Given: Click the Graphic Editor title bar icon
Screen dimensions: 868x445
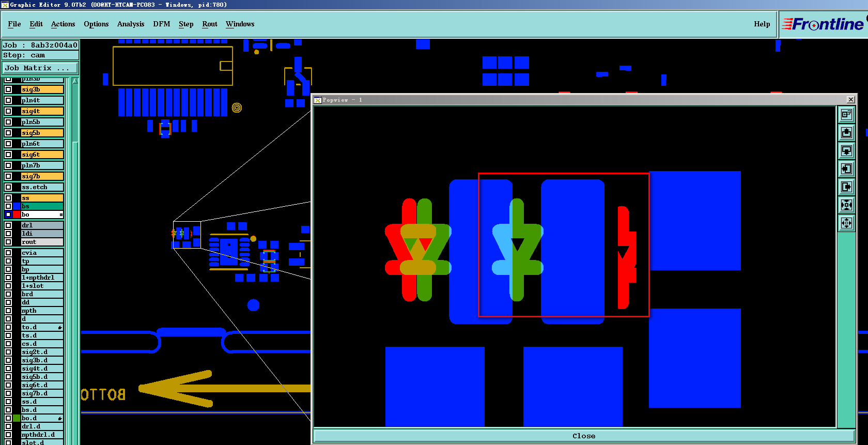Looking at the screenshot, I should 5,5.
